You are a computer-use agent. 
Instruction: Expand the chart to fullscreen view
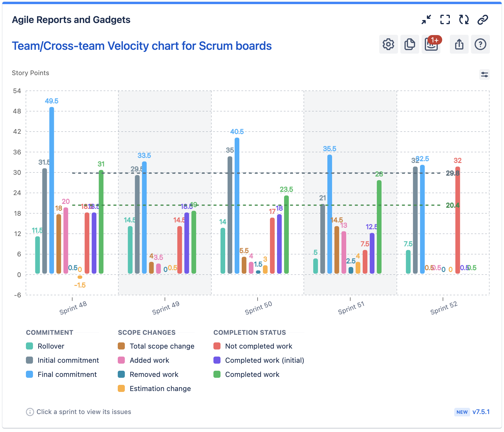point(445,19)
